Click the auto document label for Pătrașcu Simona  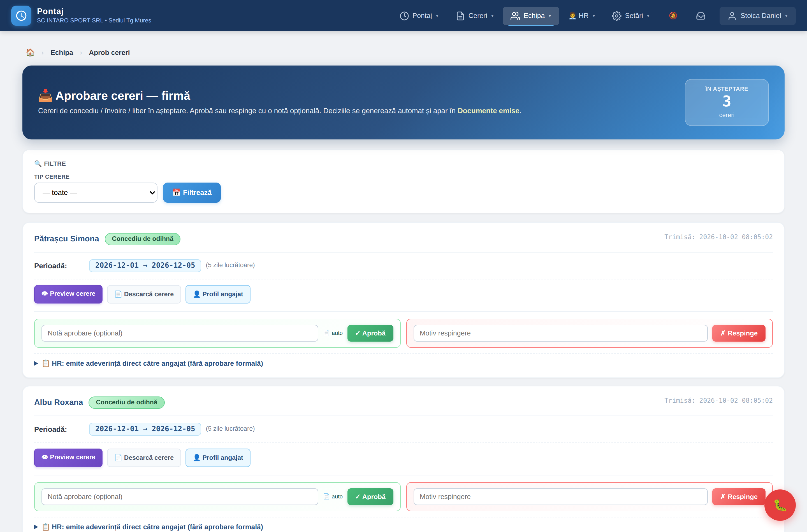pyautogui.click(x=333, y=333)
